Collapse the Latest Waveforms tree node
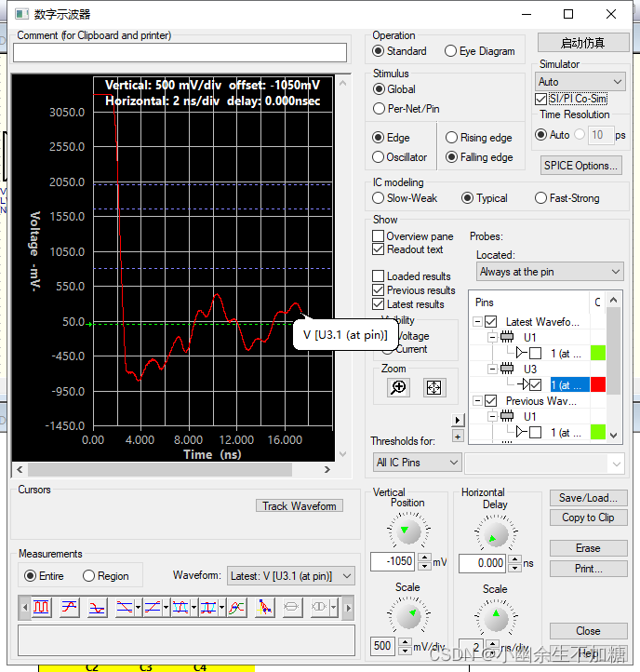 [477, 321]
